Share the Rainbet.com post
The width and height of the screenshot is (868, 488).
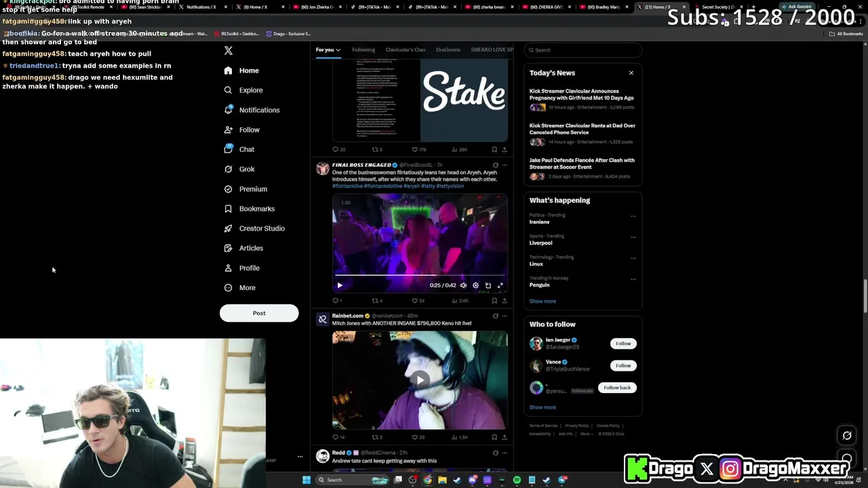click(x=504, y=437)
